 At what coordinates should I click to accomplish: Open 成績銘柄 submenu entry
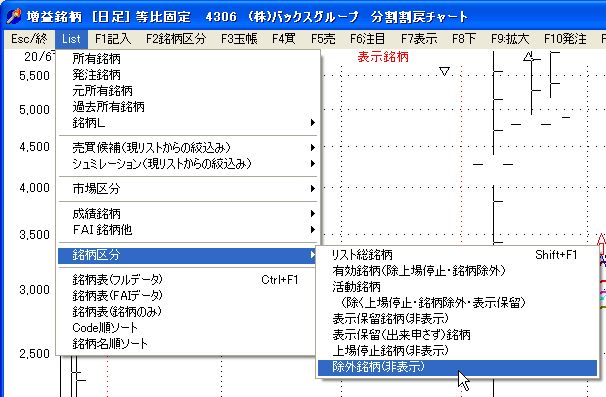[x=187, y=213]
